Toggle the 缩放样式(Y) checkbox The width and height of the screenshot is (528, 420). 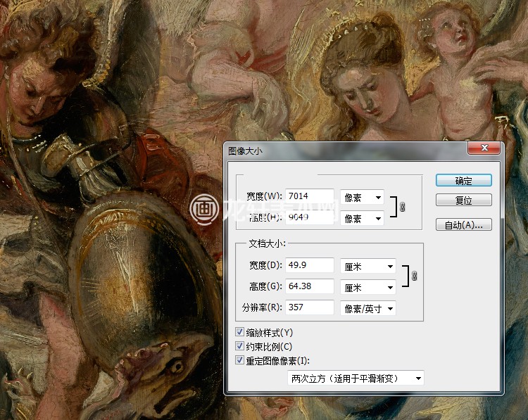240,332
